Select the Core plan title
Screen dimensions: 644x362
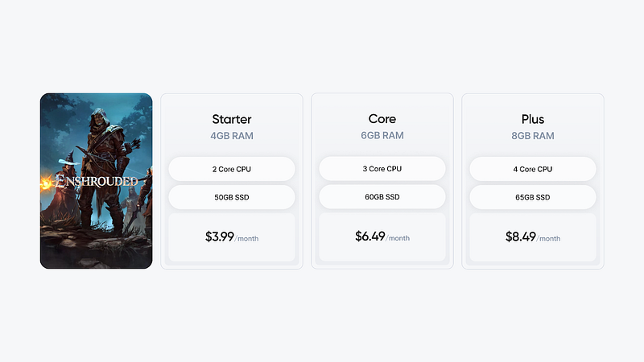click(x=382, y=119)
